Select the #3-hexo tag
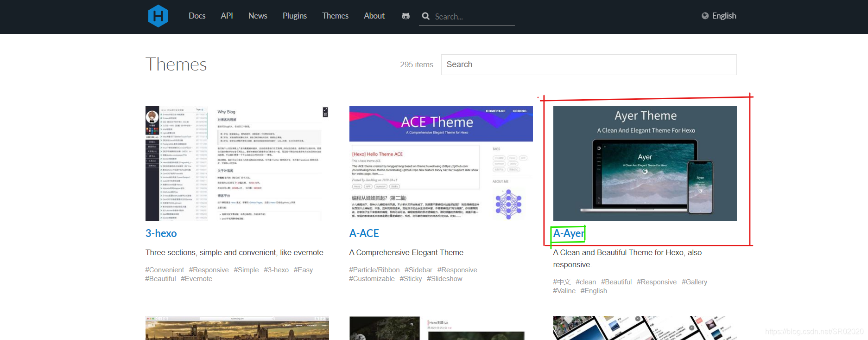Image resolution: width=868 pixels, height=340 pixels. tap(276, 270)
